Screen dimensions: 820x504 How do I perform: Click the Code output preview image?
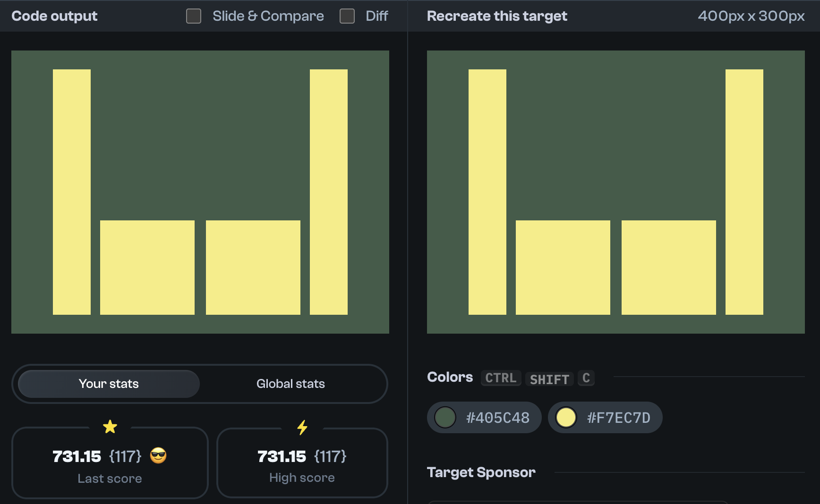pos(200,192)
